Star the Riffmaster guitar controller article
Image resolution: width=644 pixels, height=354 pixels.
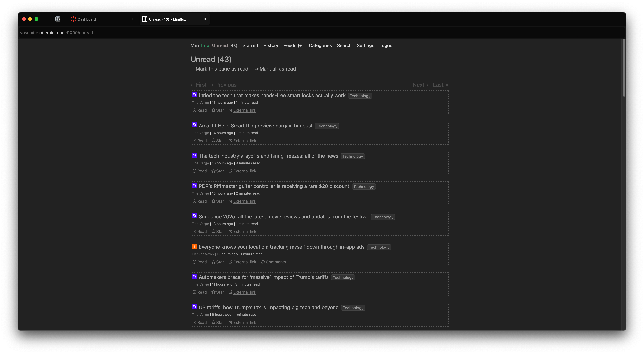pyautogui.click(x=218, y=201)
